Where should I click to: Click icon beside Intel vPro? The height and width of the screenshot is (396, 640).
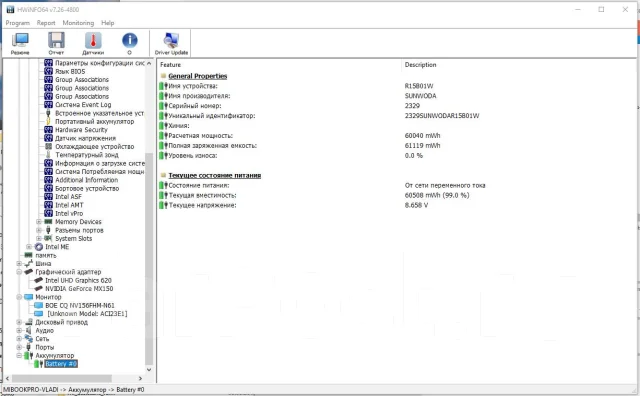(x=49, y=214)
